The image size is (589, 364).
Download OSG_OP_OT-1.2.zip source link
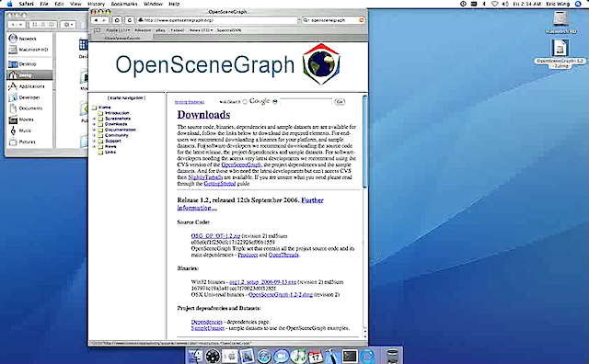pos(215,236)
